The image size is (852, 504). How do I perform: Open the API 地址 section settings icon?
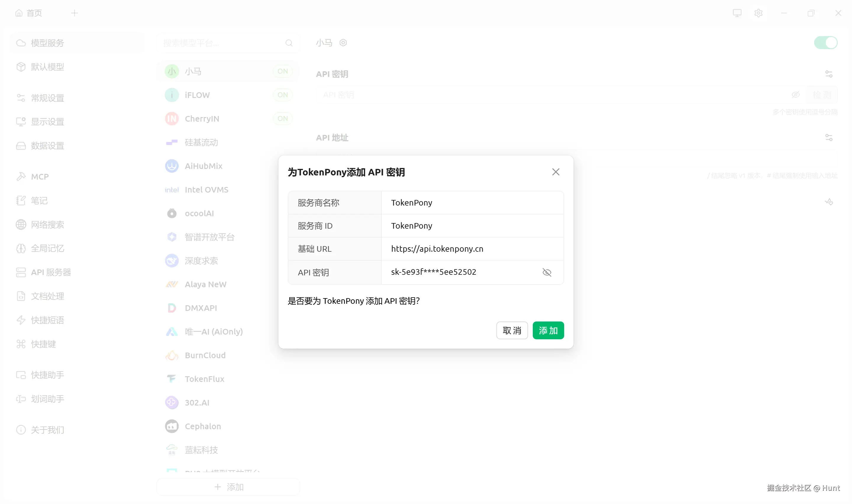(828, 138)
